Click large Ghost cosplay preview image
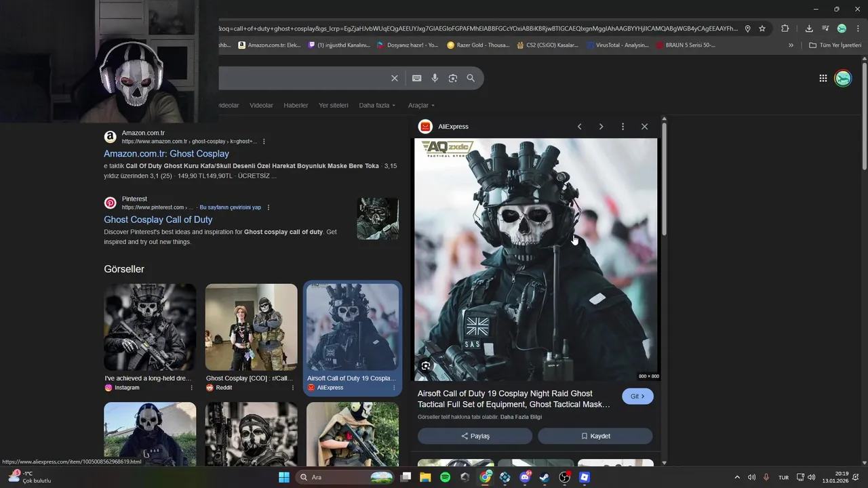Screen dimensions: 868x488 point(536,260)
